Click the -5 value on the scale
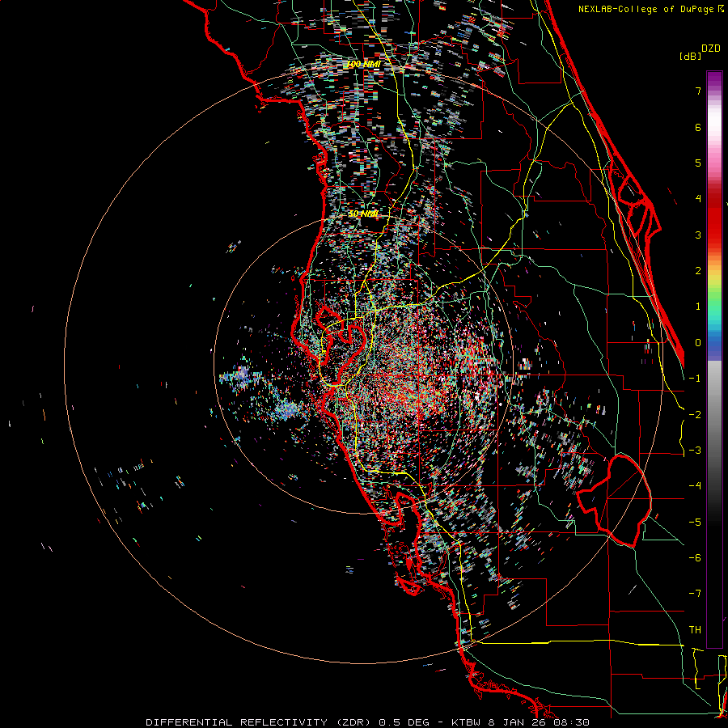The width and height of the screenshot is (728, 728). (x=695, y=523)
